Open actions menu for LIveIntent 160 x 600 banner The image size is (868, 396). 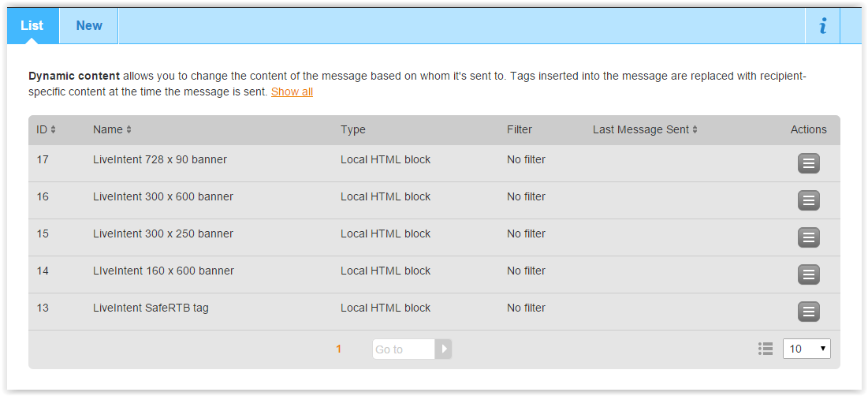point(808,275)
